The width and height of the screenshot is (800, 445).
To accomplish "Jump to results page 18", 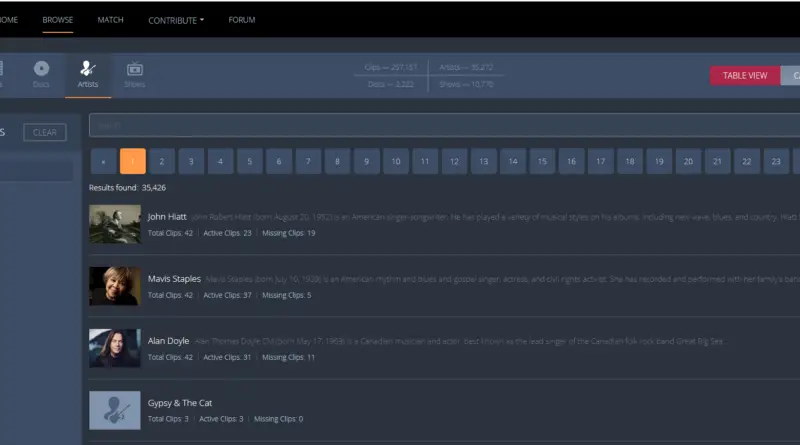I will (x=630, y=161).
